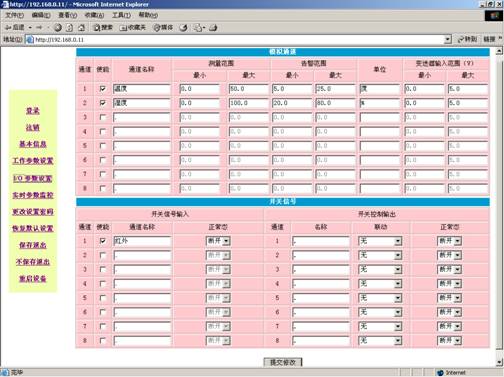Image resolution: width=504 pixels, height=377 pixels.
Task: Open the Search (搜索) toolbar button
Action: pyautogui.click(x=103, y=28)
